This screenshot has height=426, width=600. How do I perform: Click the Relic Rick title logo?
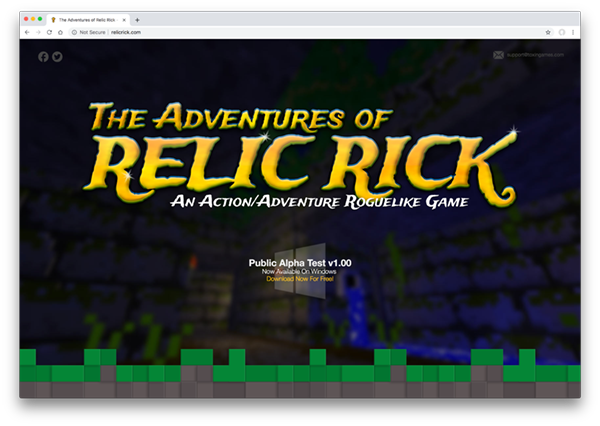[300, 152]
